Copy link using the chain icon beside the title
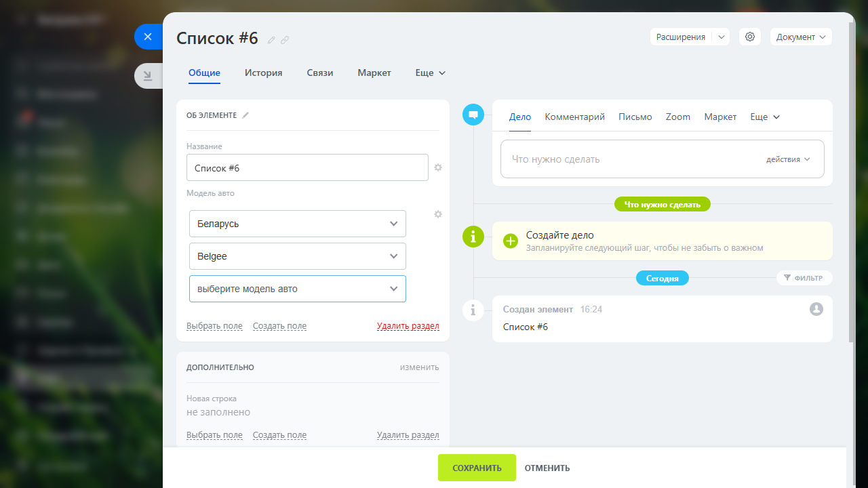The image size is (868, 488). tap(285, 40)
